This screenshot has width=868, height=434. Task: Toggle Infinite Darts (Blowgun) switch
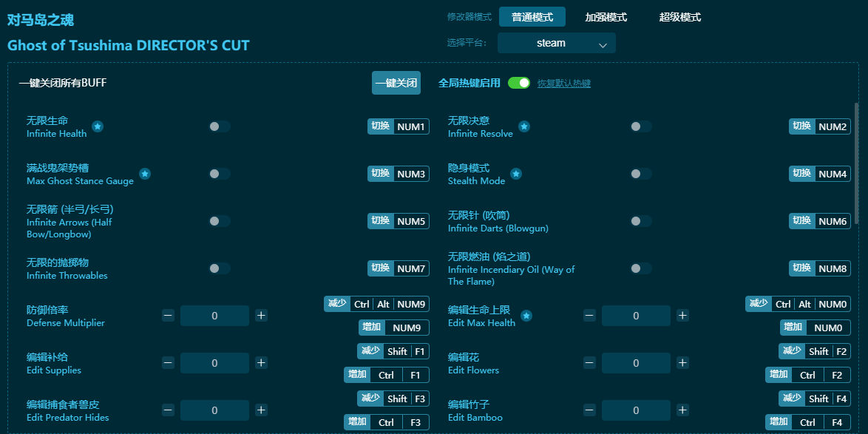coord(640,221)
